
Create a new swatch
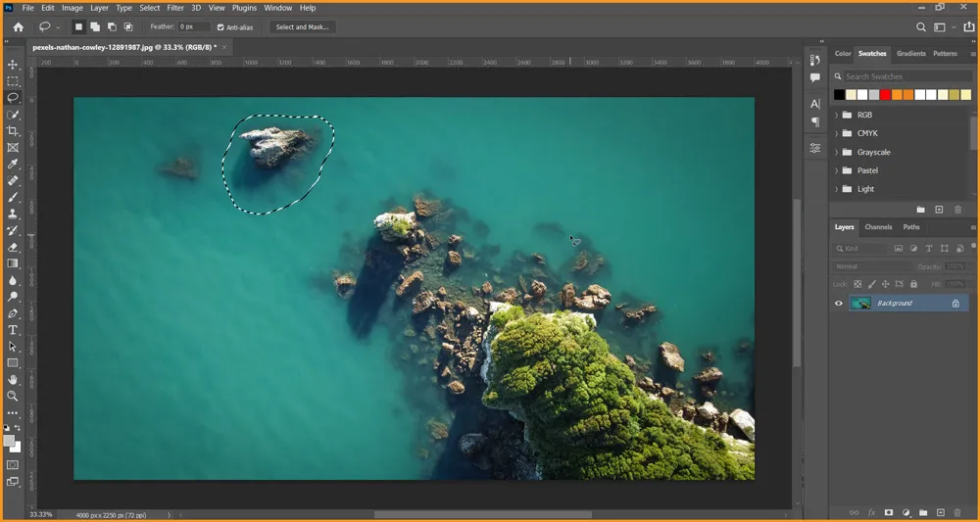point(939,210)
